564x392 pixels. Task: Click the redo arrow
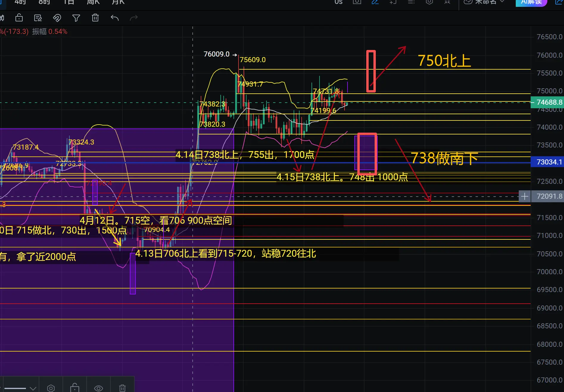pos(134,18)
